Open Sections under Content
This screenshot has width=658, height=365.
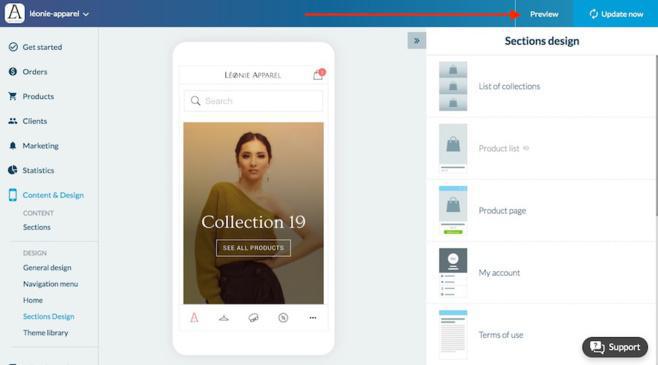point(37,227)
